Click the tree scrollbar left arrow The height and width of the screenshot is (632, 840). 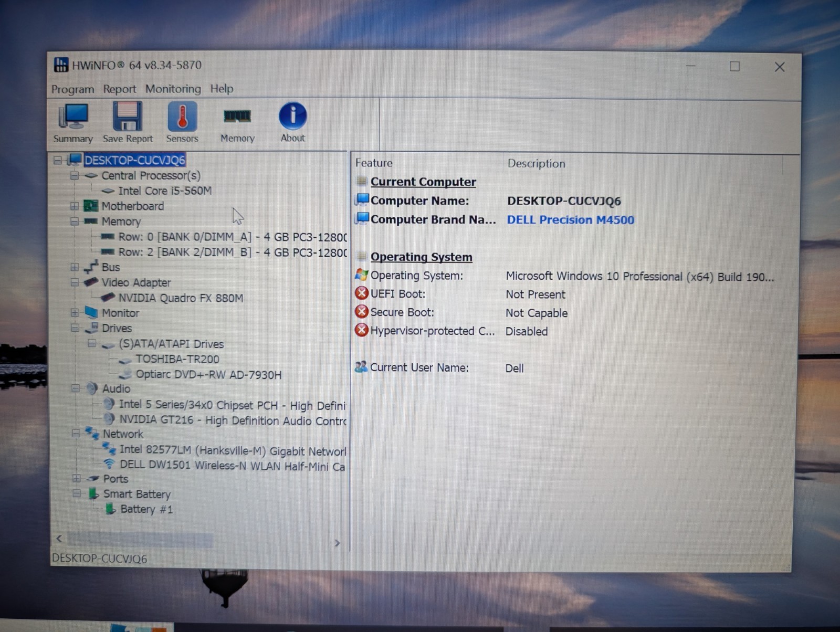pyautogui.click(x=59, y=538)
